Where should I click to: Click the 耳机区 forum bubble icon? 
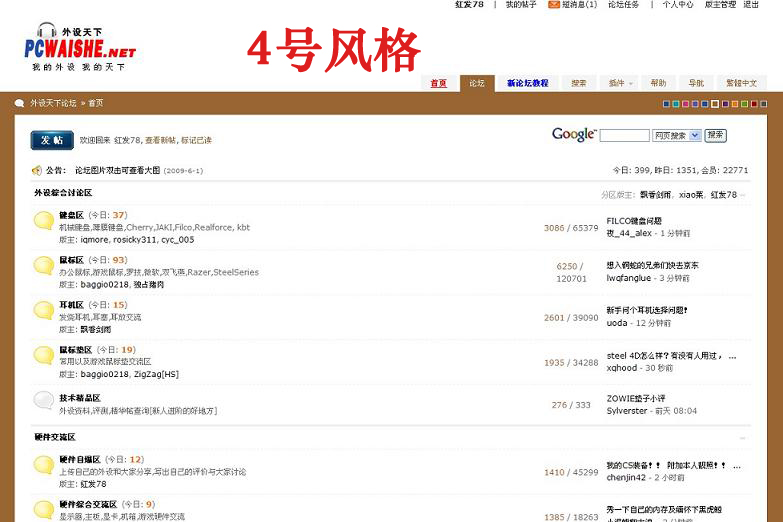coord(44,310)
